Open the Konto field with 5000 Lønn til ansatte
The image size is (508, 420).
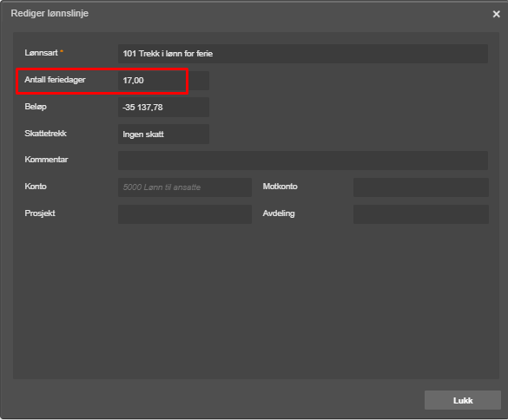[x=185, y=187]
